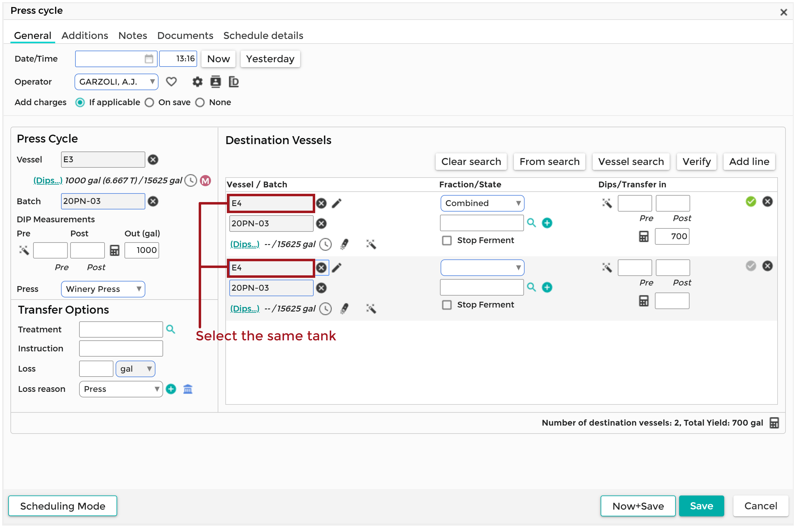Switch to the General tab
799x532 pixels.
coord(32,36)
